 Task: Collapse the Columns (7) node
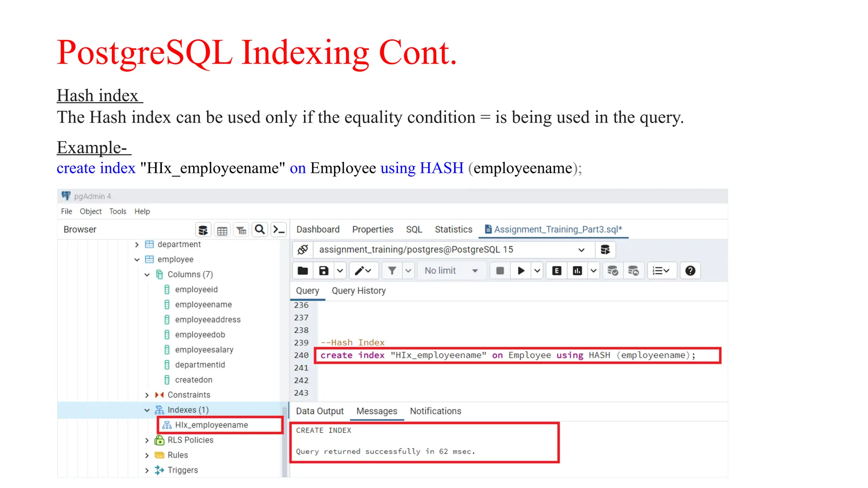coord(147,274)
